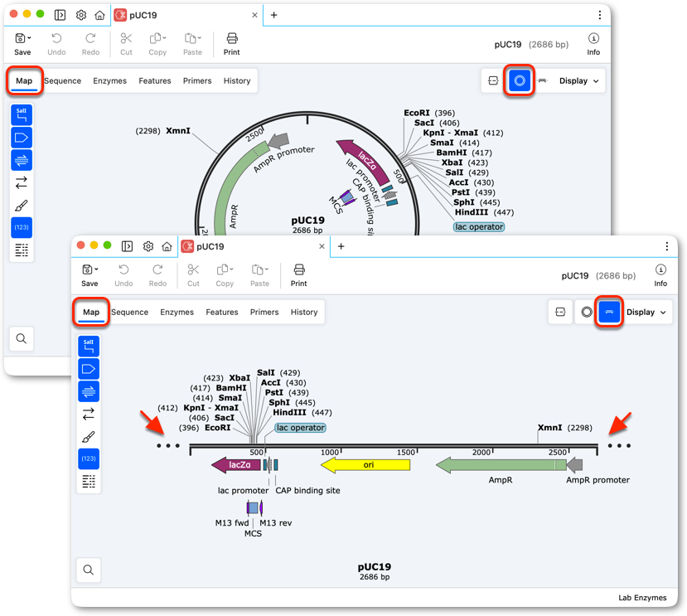Screen dimensions: 687x616
Task: Toggle features display in back window sidebar
Action: [22, 138]
